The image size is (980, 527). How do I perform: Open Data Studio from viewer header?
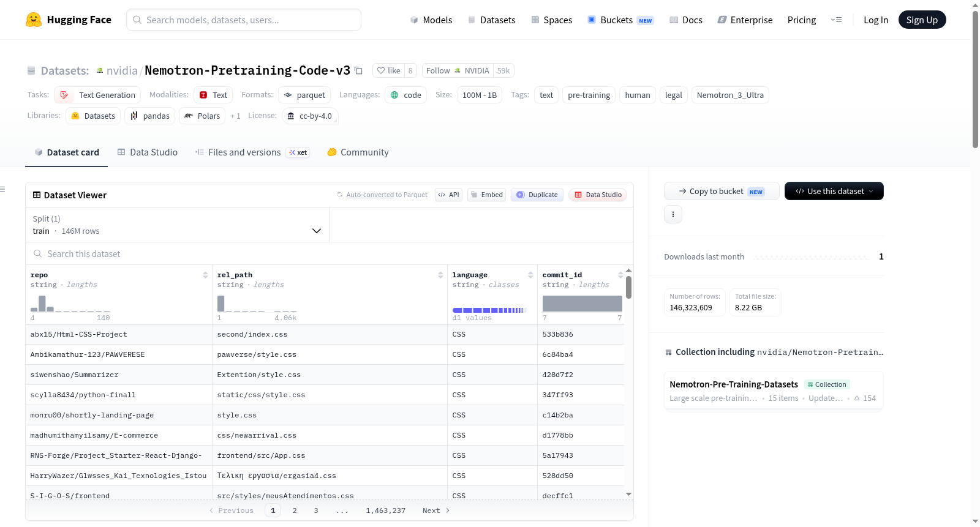(x=597, y=195)
